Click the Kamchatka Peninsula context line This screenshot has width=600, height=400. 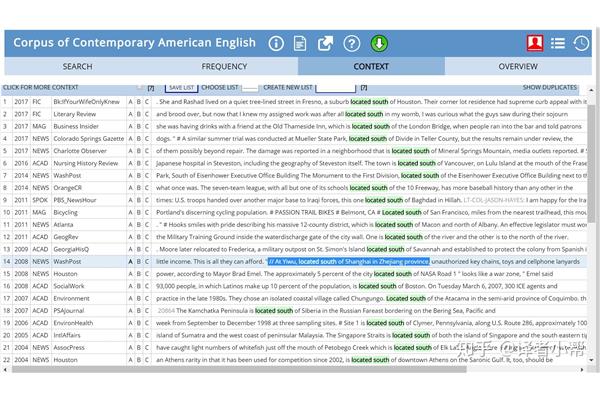coord(326,310)
